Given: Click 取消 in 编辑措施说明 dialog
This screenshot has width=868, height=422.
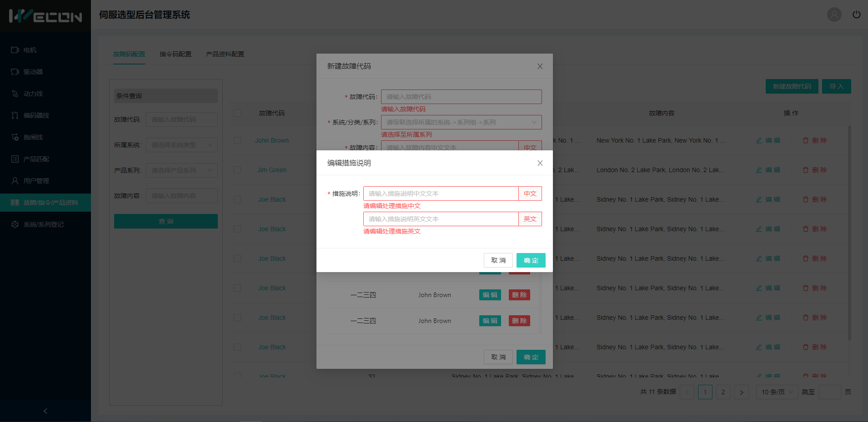Looking at the screenshot, I should point(498,260).
